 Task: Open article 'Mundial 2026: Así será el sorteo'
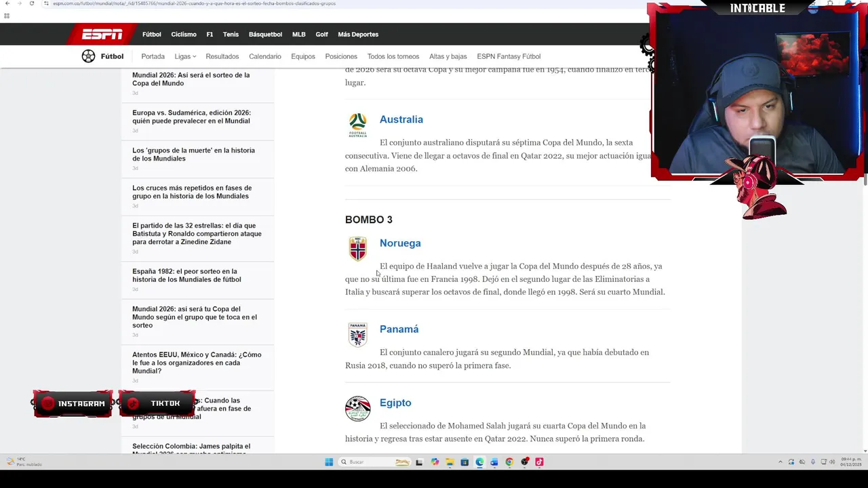191,79
